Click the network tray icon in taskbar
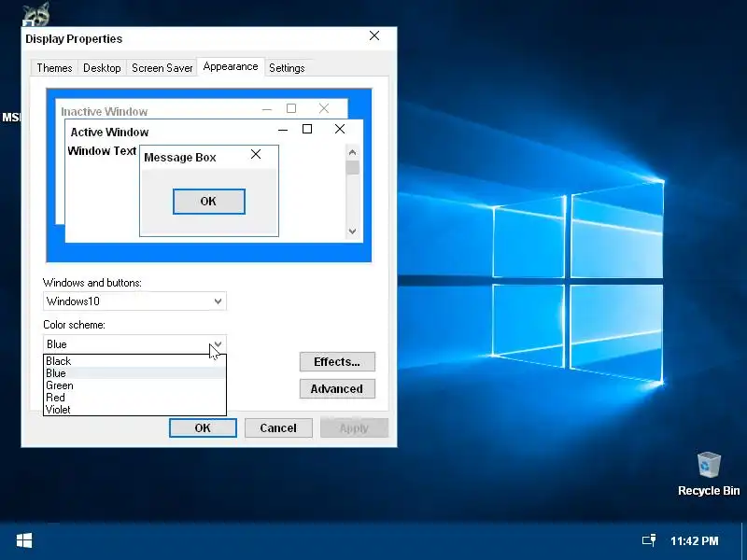The height and width of the screenshot is (560, 747). 649,540
